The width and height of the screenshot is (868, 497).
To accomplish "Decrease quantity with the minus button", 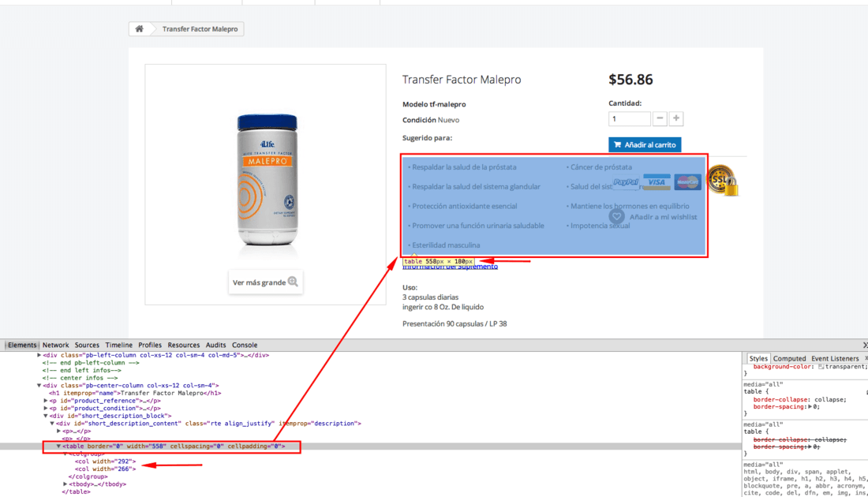I will (660, 118).
